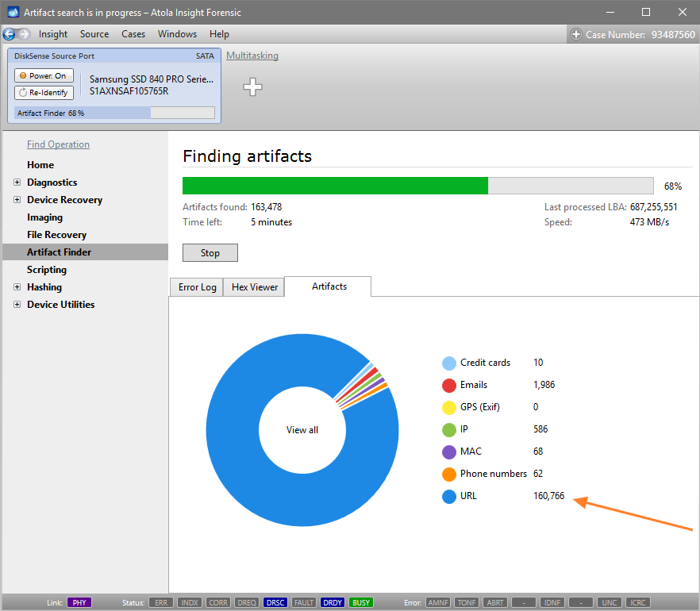This screenshot has height=611, width=700.
Task: Click the add case number plus icon
Action: (575, 34)
